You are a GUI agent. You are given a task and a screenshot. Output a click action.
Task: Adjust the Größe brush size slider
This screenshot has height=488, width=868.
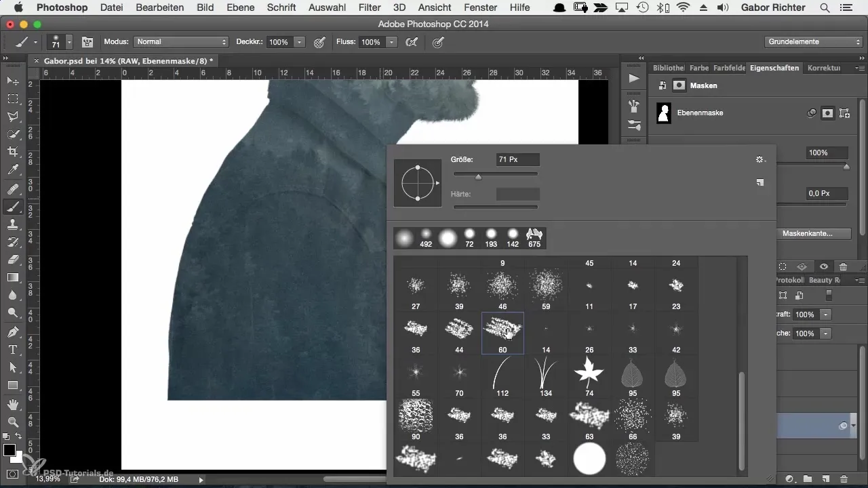[x=479, y=176]
